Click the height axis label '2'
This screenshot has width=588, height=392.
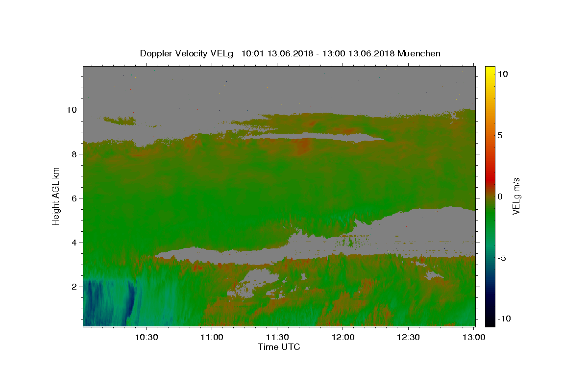click(x=74, y=287)
